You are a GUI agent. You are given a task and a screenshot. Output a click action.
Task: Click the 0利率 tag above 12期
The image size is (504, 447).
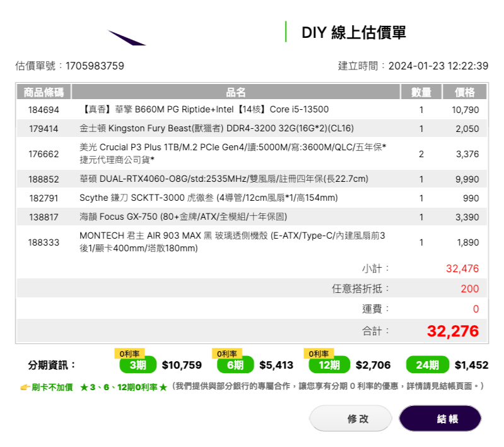[319, 354]
